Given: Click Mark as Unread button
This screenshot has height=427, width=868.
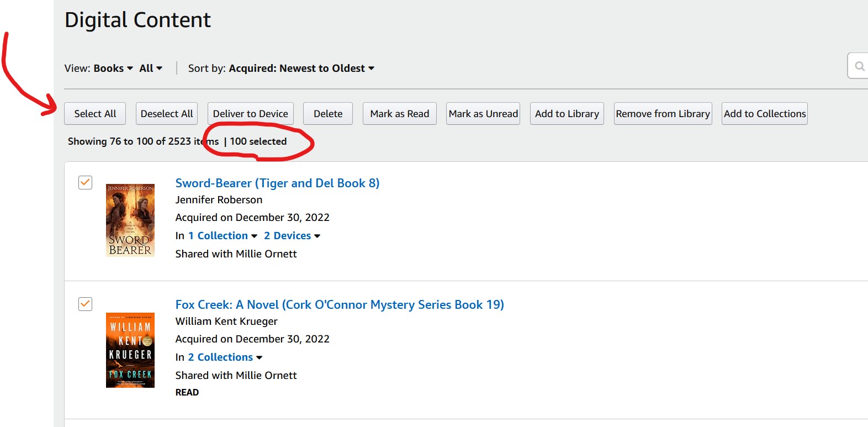Looking at the screenshot, I should (483, 113).
